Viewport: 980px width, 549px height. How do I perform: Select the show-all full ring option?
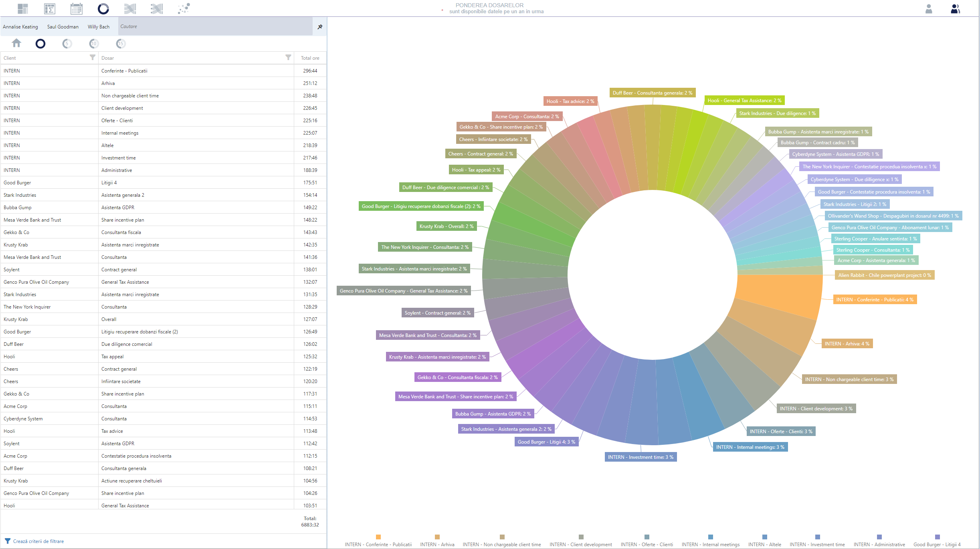[x=40, y=43]
